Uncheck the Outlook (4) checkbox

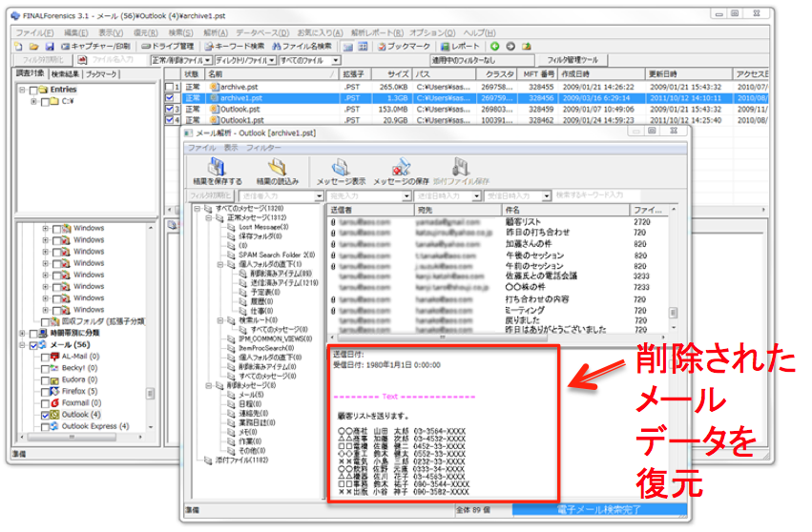pyautogui.click(x=45, y=415)
